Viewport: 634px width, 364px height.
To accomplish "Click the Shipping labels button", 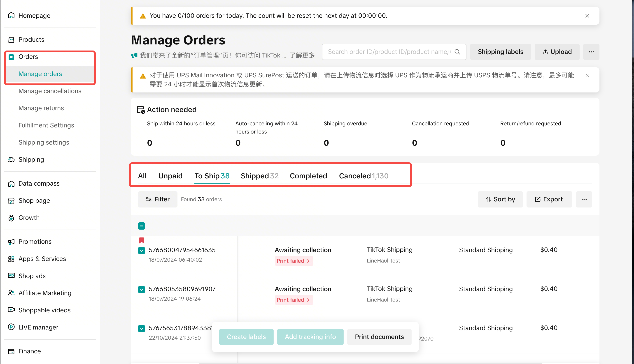I will [x=500, y=52].
